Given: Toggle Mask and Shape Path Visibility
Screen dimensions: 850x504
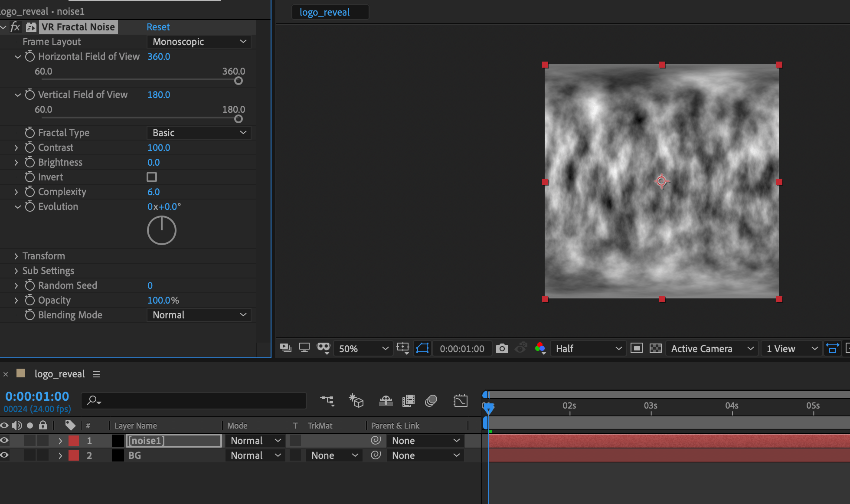Looking at the screenshot, I should tap(422, 348).
